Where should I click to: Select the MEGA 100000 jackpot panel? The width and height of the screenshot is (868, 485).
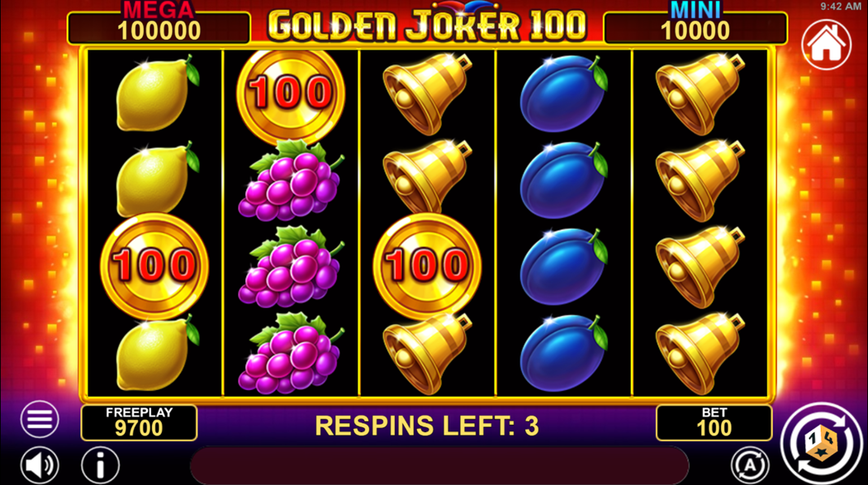point(159,24)
